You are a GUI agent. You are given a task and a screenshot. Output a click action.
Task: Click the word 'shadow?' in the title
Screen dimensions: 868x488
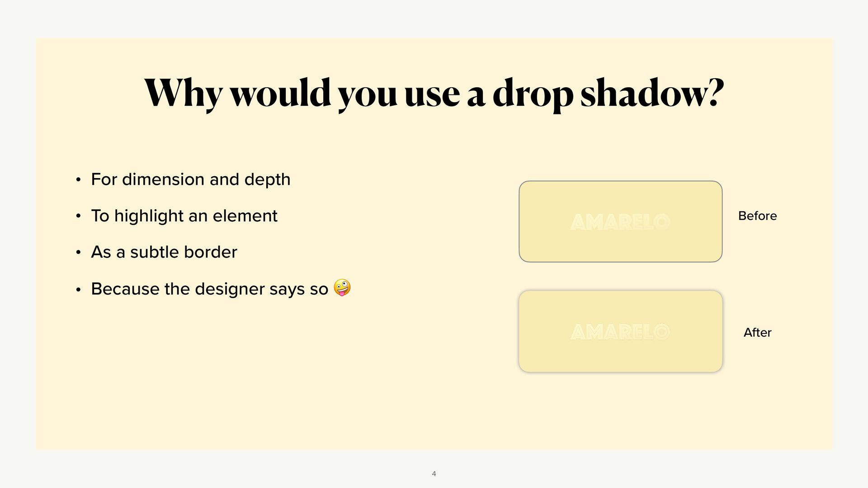[652, 93]
